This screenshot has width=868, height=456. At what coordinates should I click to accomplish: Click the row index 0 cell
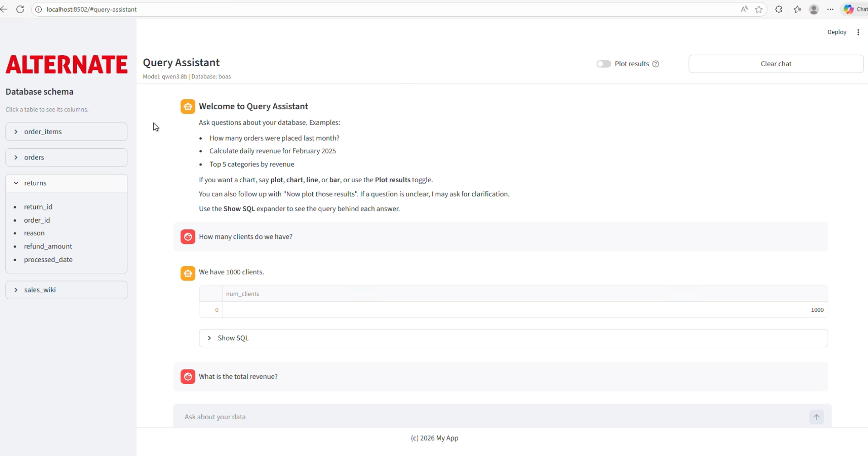[211, 310]
